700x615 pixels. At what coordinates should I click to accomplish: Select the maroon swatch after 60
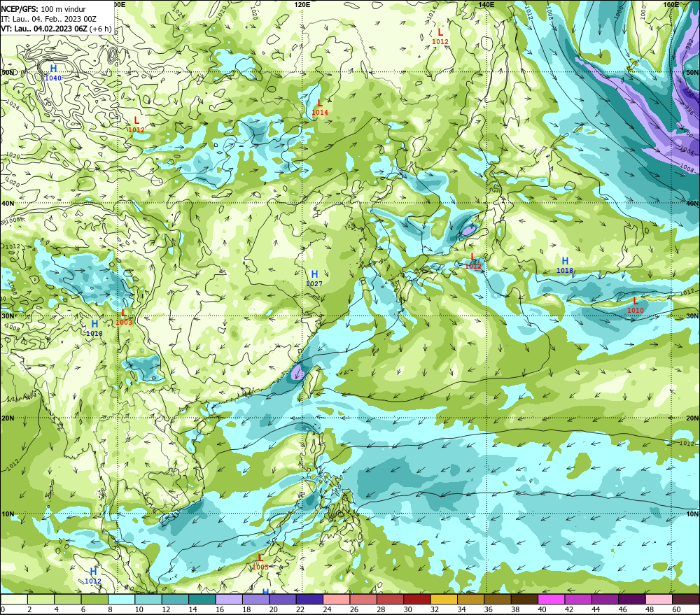(686, 600)
